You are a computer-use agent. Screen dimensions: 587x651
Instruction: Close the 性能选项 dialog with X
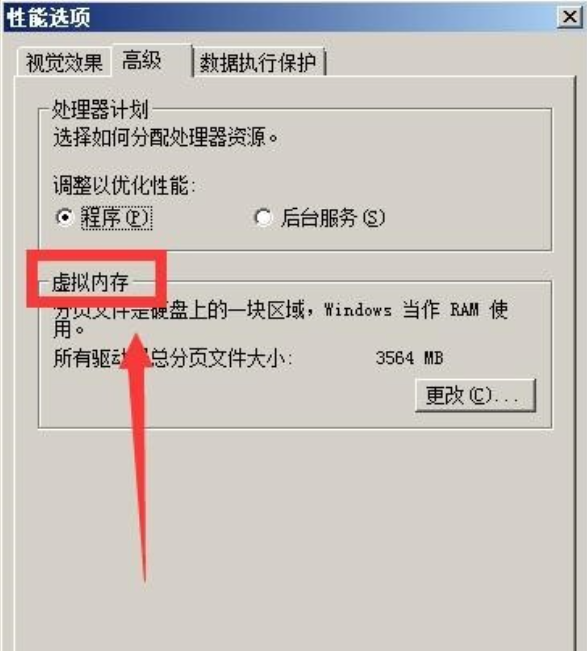[569, 17]
